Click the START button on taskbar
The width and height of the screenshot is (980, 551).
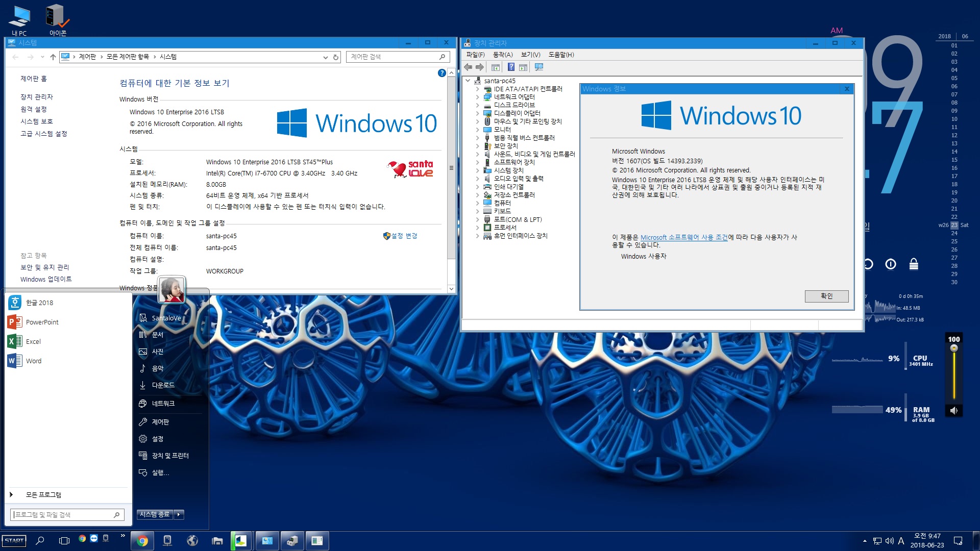[14, 540]
